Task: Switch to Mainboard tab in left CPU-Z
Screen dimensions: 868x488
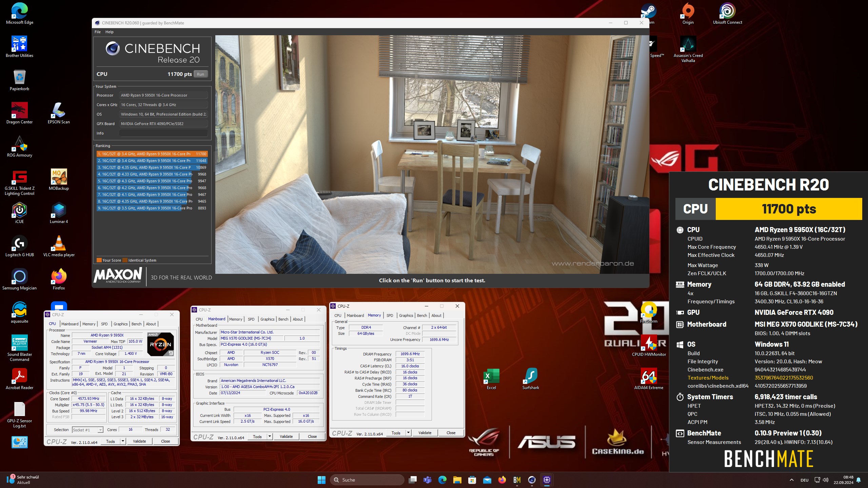Action: (x=70, y=324)
